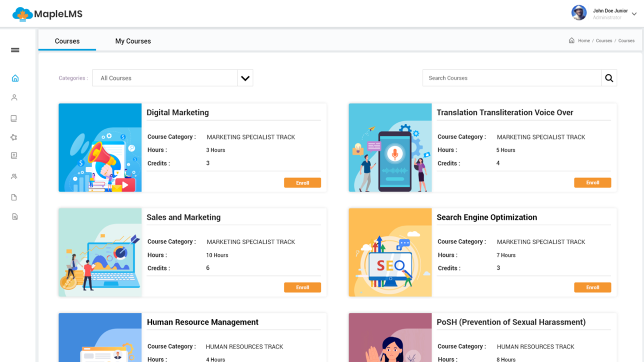
Task: Switch to the My Courses tab
Action: (x=133, y=41)
